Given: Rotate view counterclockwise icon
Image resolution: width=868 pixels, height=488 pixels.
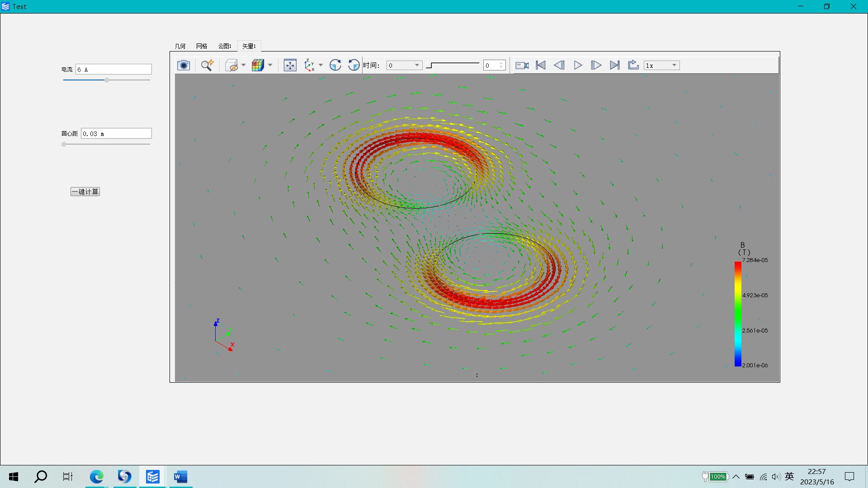Looking at the screenshot, I should [354, 66].
